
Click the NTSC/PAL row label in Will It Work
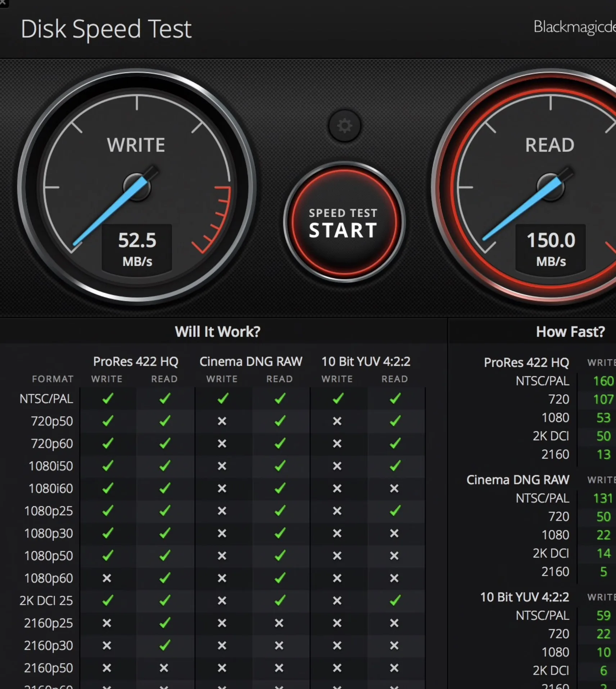tap(46, 399)
